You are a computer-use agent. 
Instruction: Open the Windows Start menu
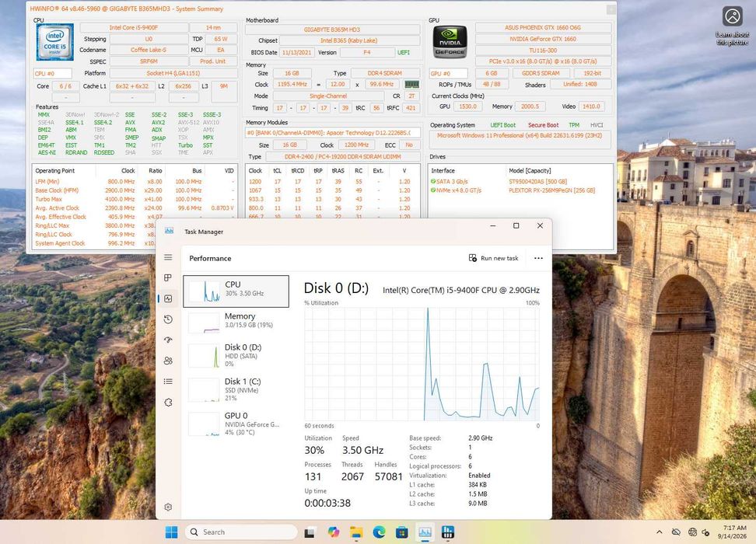(171, 532)
